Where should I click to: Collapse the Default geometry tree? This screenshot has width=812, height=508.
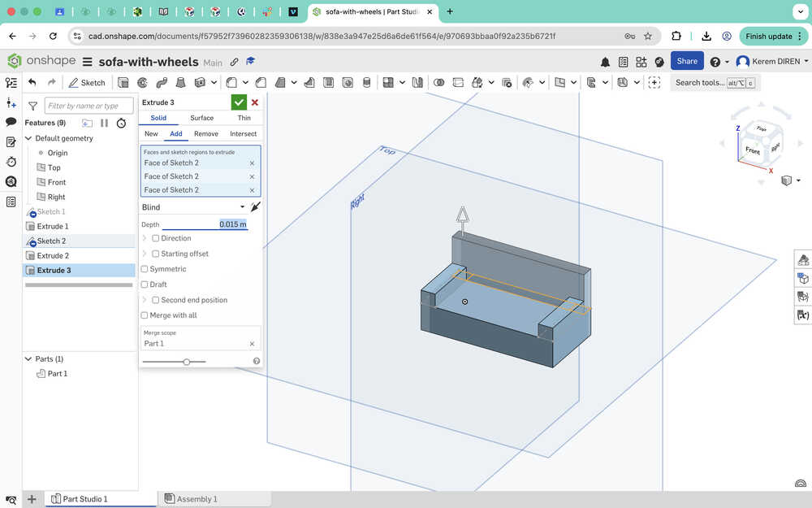point(29,138)
